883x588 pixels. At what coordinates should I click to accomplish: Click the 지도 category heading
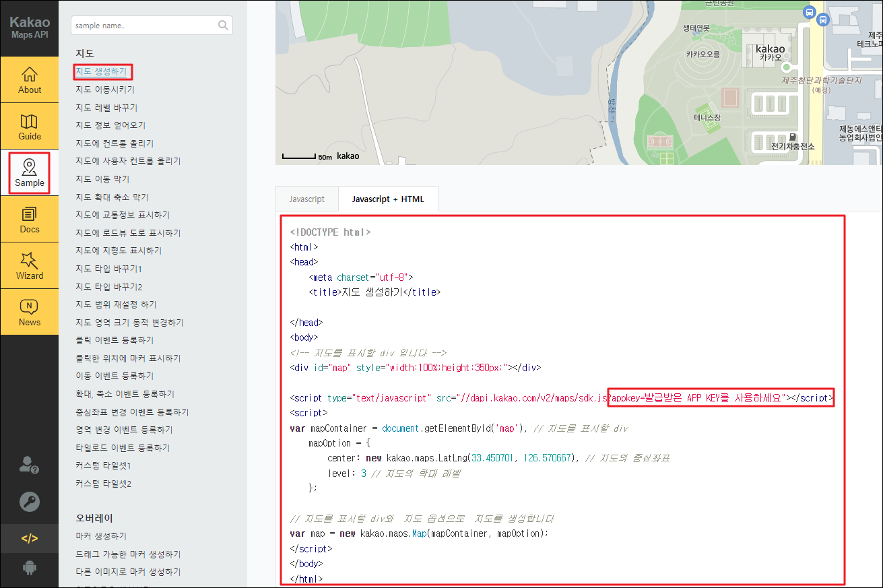pyautogui.click(x=85, y=53)
